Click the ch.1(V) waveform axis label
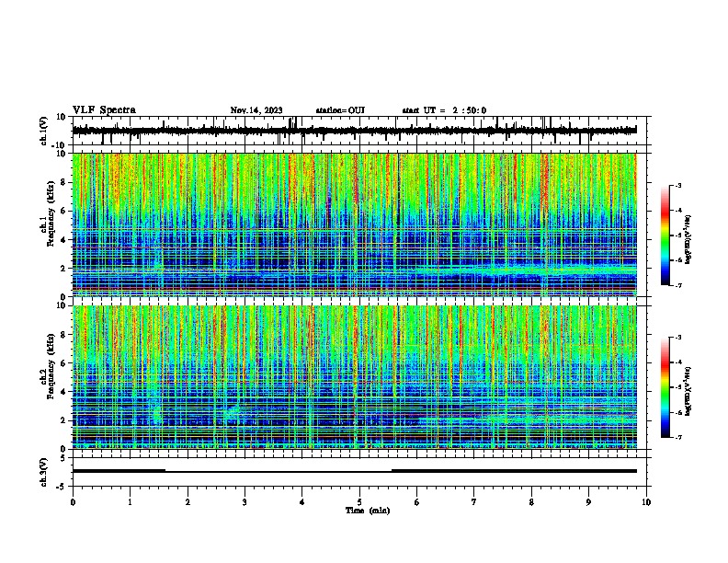The width and height of the screenshot is (728, 563). pyautogui.click(x=44, y=131)
